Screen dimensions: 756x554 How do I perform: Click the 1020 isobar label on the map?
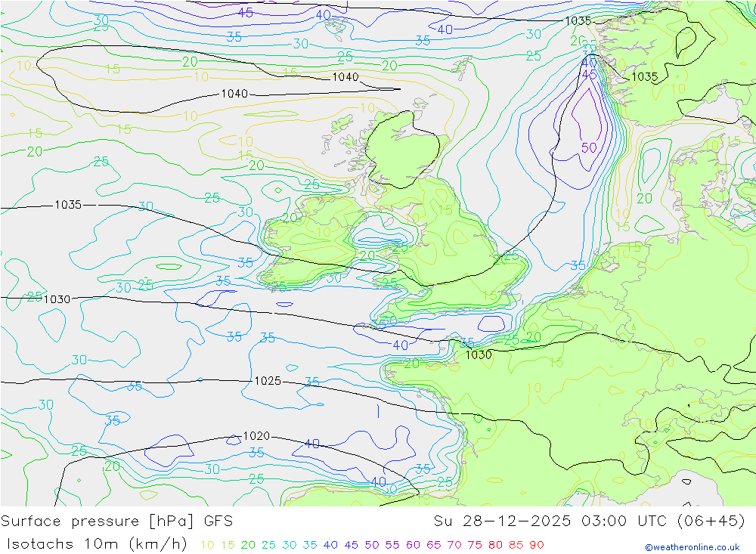point(256,436)
